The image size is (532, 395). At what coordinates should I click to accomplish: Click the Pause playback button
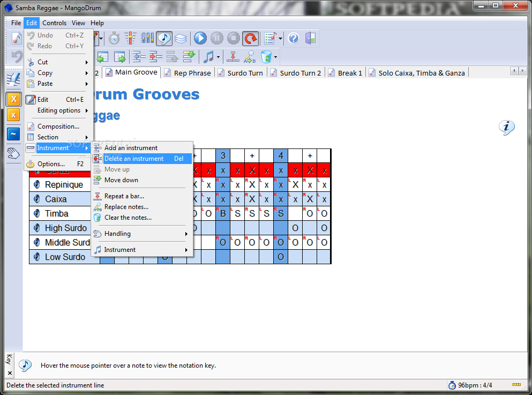(217, 39)
